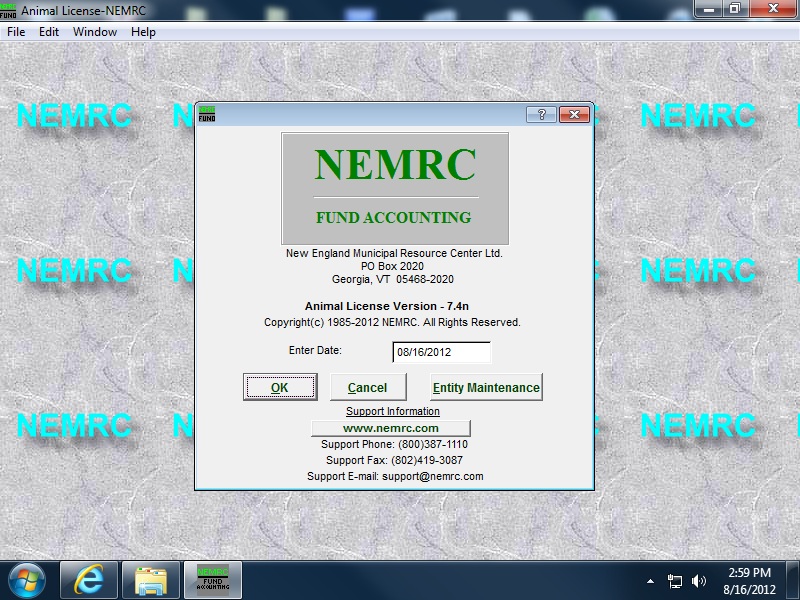Click the NEMRC Fund icon in dialog title
800x600 pixels.
(207, 114)
